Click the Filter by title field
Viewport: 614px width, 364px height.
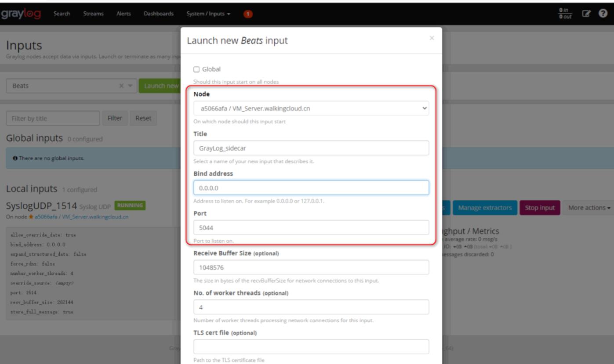coord(53,118)
